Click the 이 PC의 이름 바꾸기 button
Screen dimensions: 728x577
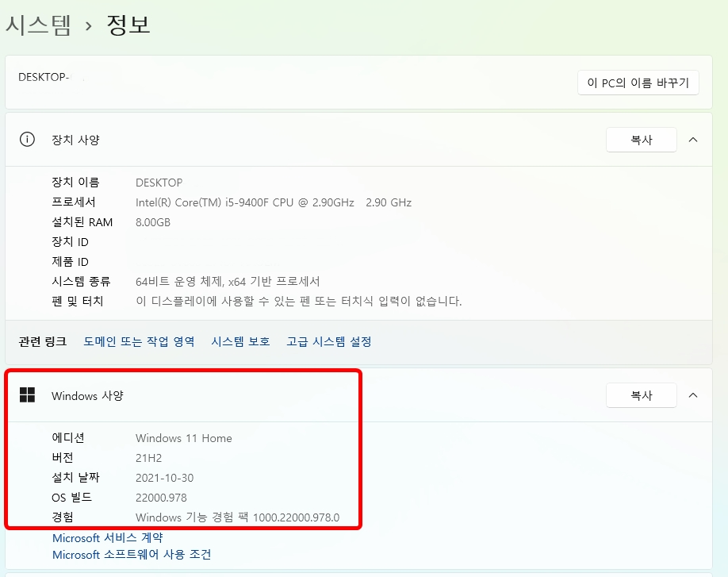(x=638, y=82)
